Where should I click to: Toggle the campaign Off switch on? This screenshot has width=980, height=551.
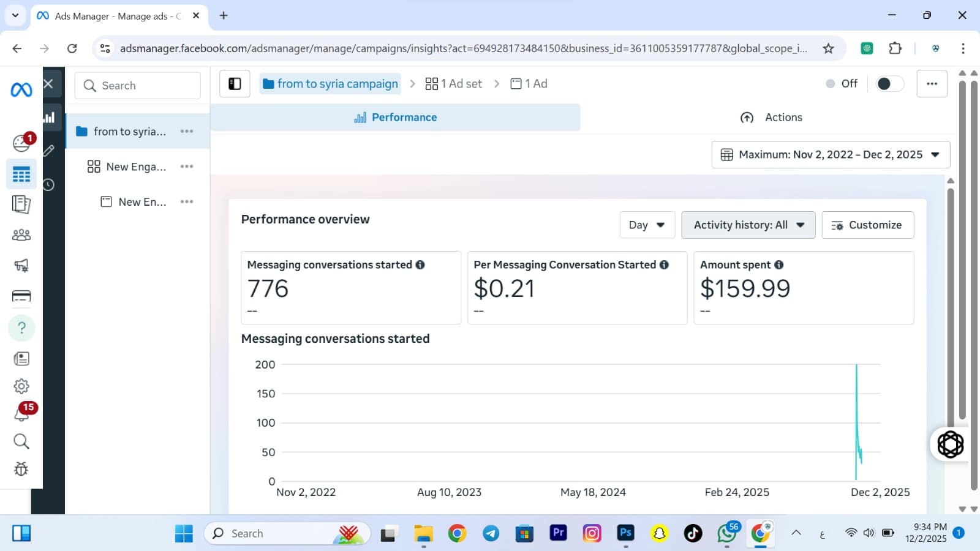889,84
